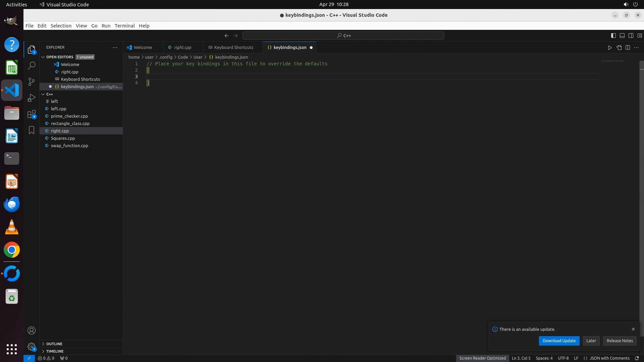Switch to the Keyboard Shortcuts tab
Image resolution: width=644 pixels, height=362 pixels.
(x=233, y=48)
